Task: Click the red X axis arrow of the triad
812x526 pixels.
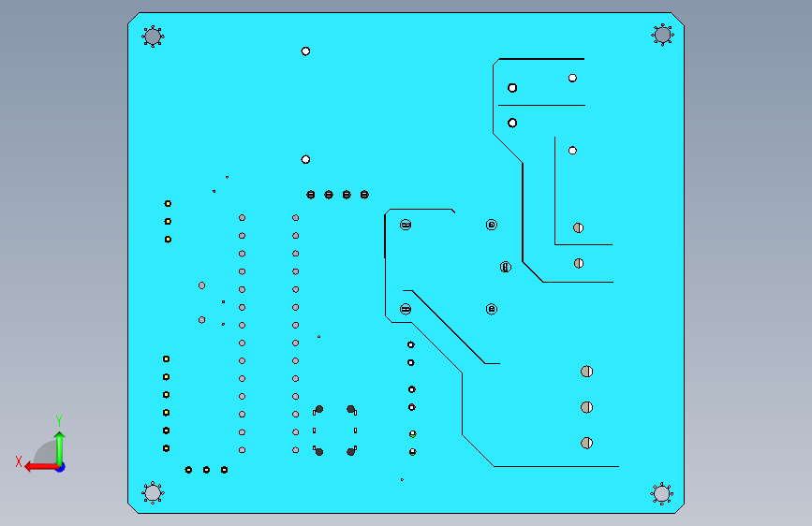Action: [x=40, y=467]
